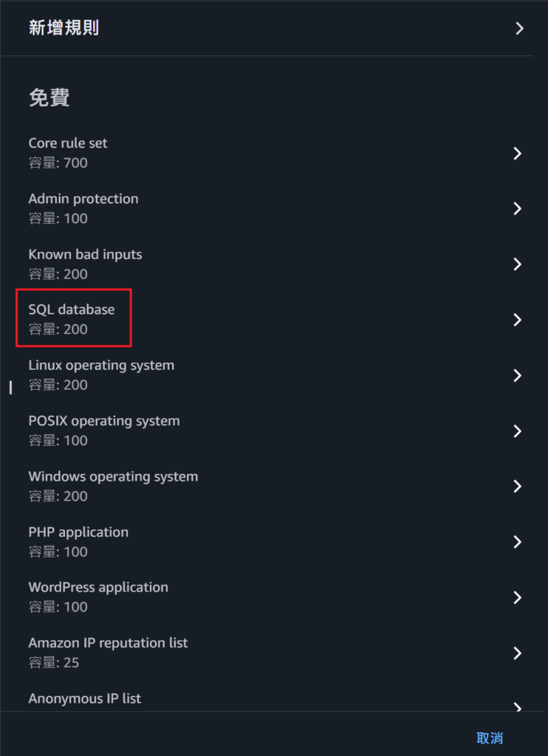Open Amazon IP reputation list chevron

[518, 653]
